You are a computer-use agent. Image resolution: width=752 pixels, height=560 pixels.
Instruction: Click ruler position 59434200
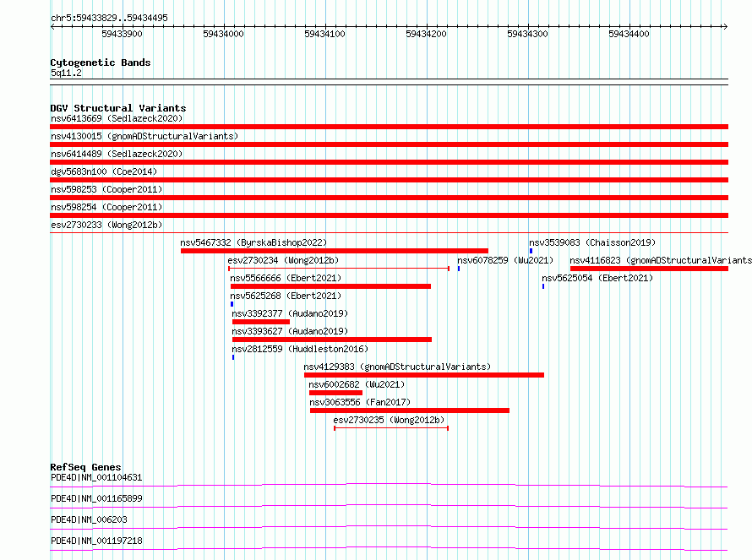426,34
